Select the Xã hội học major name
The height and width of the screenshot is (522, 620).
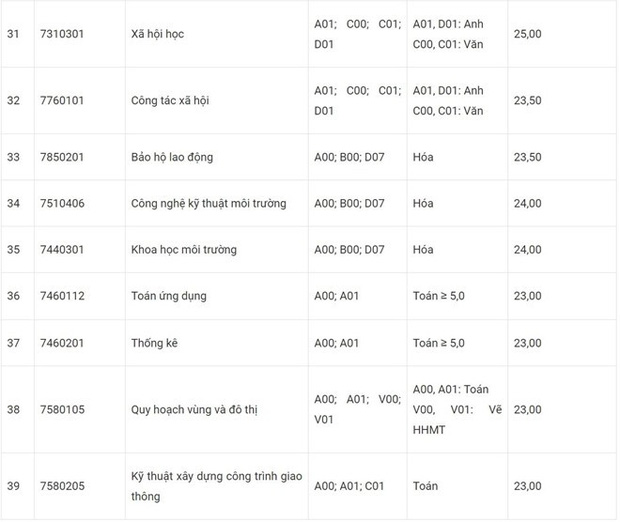tap(158, 34)
